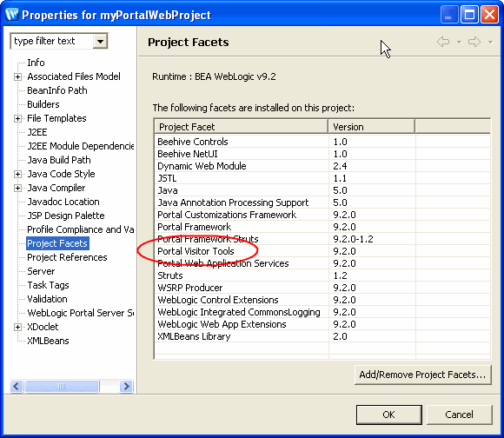Open Task Tags page
This screenshot has width=504, height=438.
48,285
